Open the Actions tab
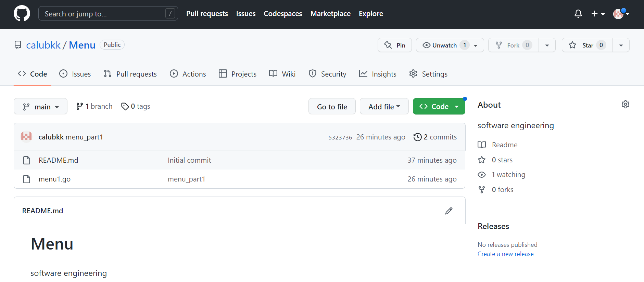The image size is (644, 282). point(188,74)
